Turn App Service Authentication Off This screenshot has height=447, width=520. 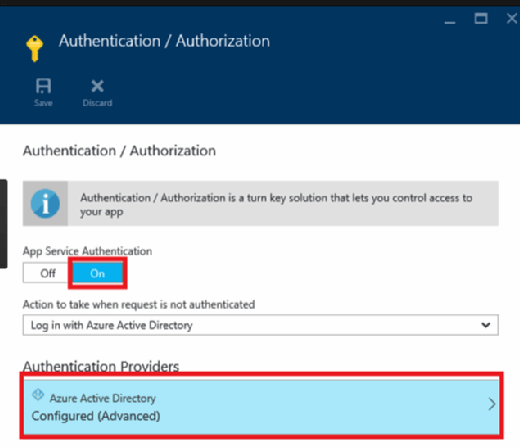point(47,273)
